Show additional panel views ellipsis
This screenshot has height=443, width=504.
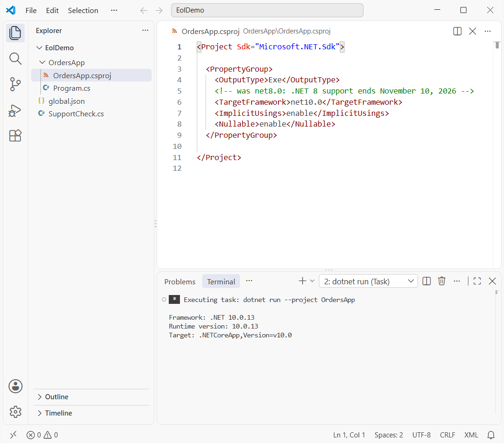(x=249, y=281)
